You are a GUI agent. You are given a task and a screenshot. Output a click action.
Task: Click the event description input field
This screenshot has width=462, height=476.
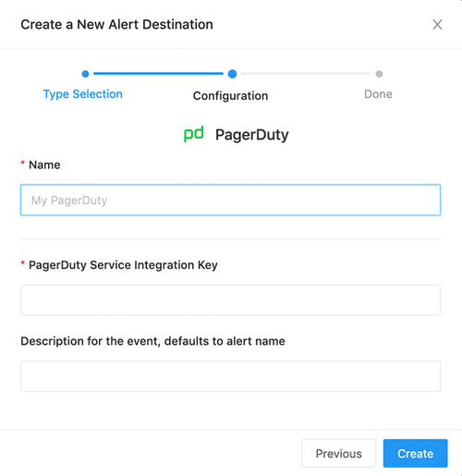coord(230,376)
